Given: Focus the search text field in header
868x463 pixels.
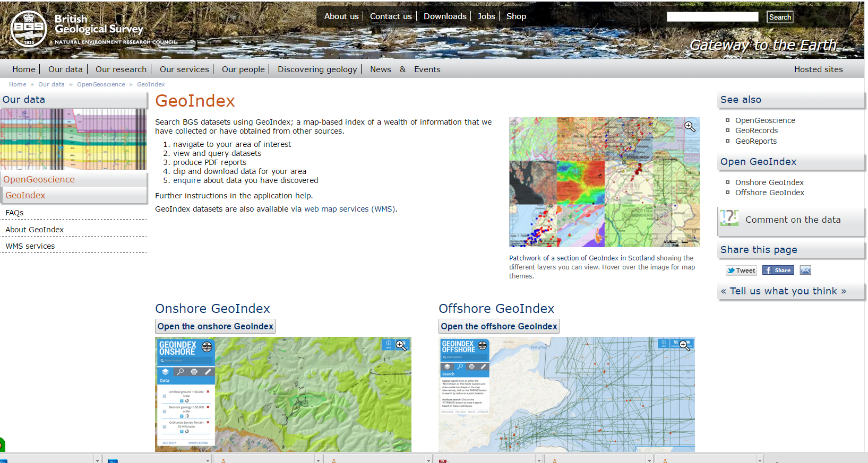Looking at the screenshot, I should (712, 17).
